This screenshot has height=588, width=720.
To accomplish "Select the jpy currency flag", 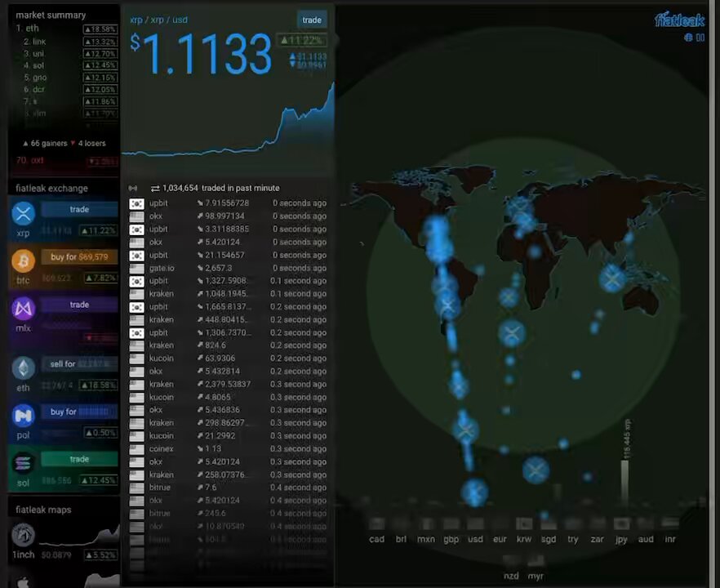I will tap(621, 523).
